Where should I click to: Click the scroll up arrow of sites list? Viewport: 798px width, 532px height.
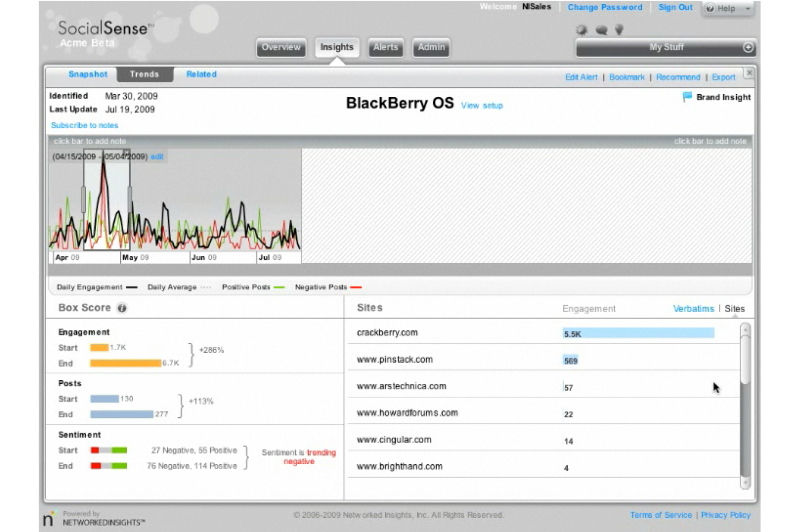(745, 330)
